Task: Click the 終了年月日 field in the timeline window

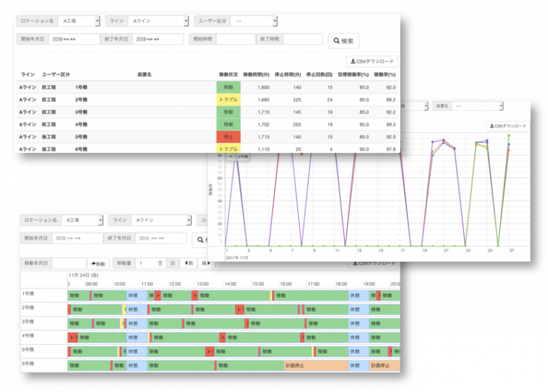Action: 161,238
